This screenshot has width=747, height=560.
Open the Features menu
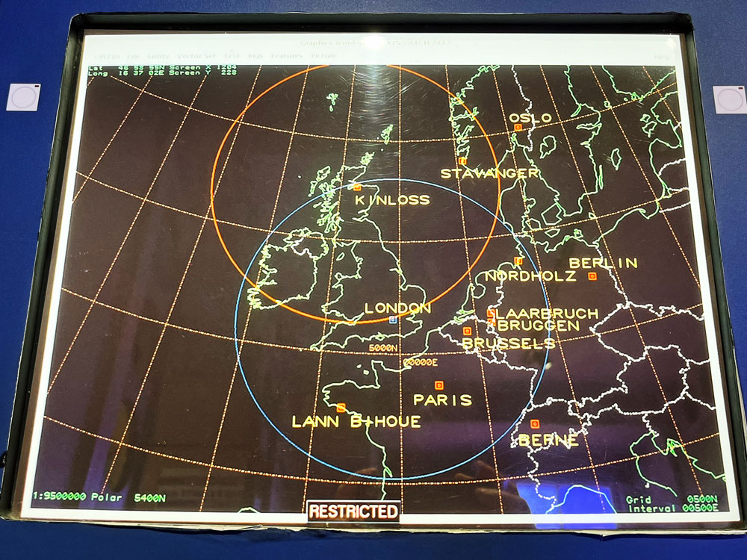point(287,56)
